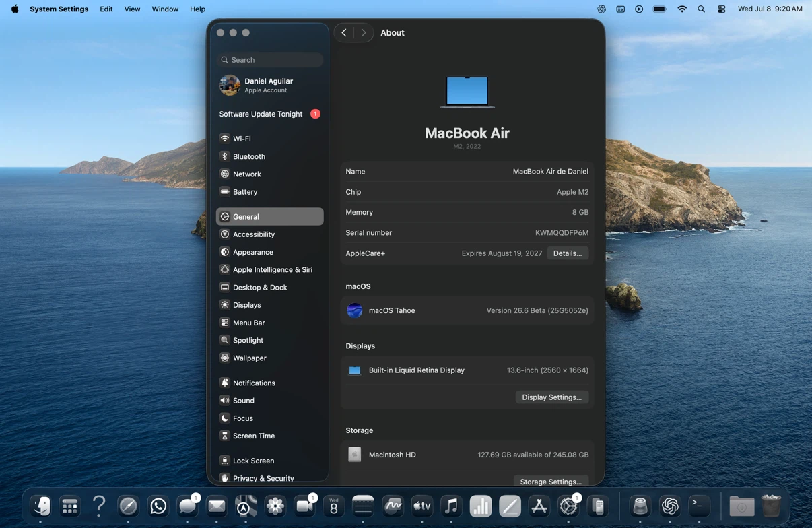The width and height of the screenshot is (812, 528).
Task: Open the Window menu
Action: 165,9
